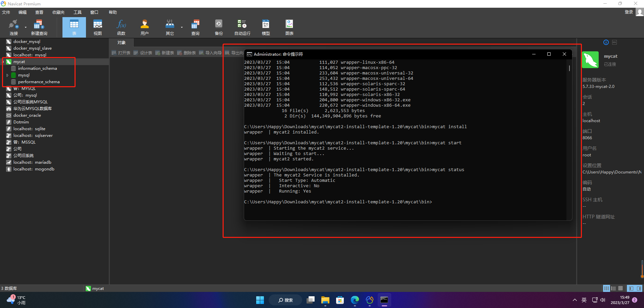Image resolution: width=644 pixels, height=308 pixels.
Task: Expand the mysql database under mycat
Action: coord(7,75)
